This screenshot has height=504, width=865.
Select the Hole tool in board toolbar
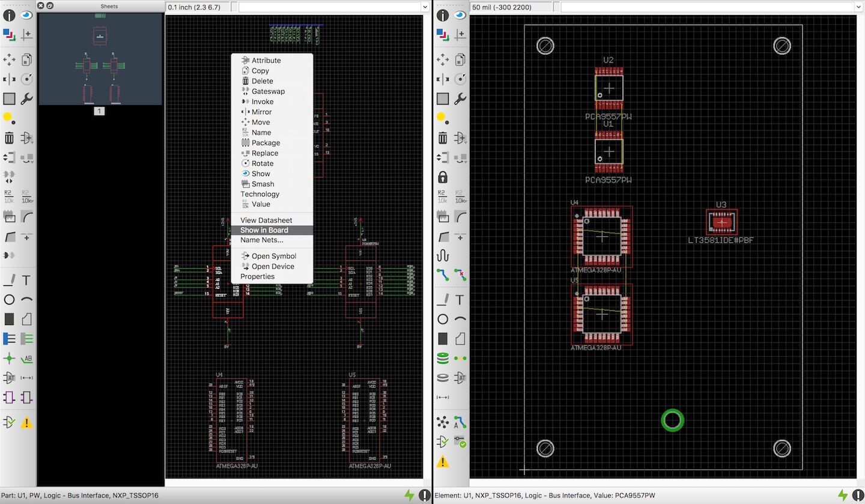click(443, 378)
